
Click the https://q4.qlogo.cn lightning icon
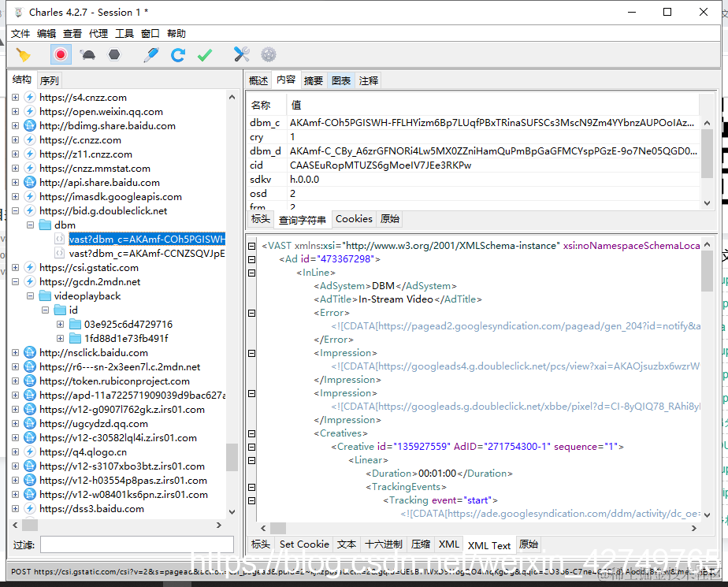click(30, 451)
